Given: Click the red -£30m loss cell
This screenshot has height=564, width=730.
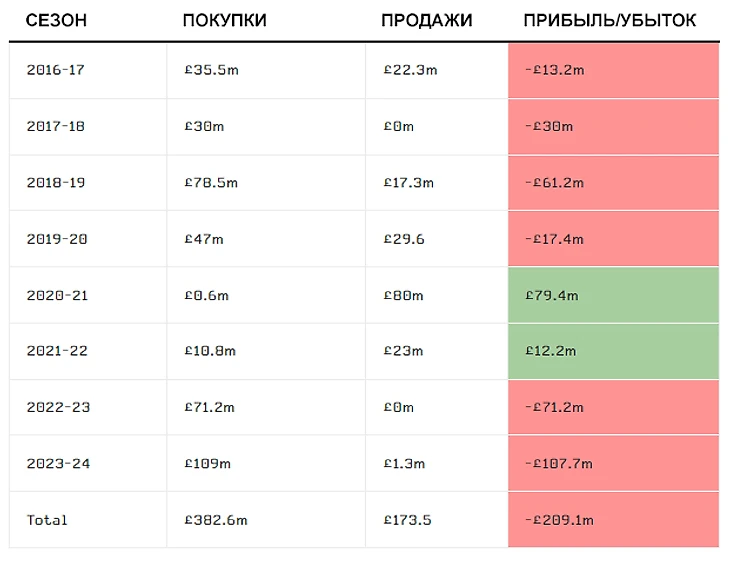Looking at the screenshot, I should click(613, 127).
